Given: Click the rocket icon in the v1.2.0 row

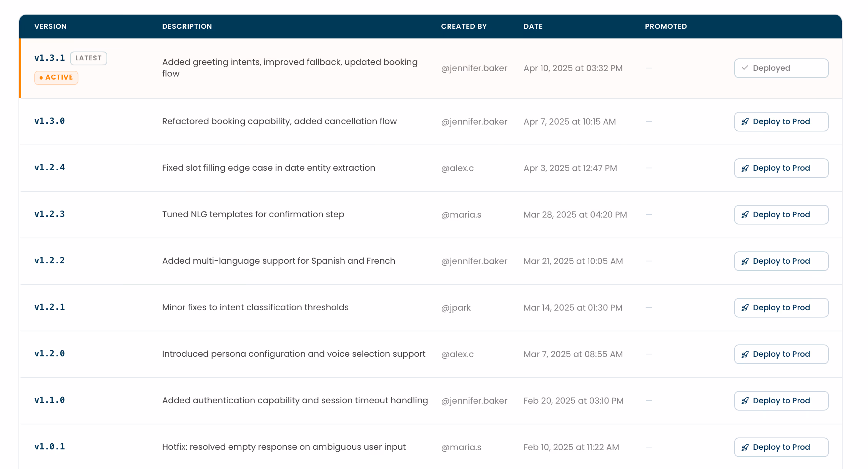Looking at the screenshot, I should [745, 354].
